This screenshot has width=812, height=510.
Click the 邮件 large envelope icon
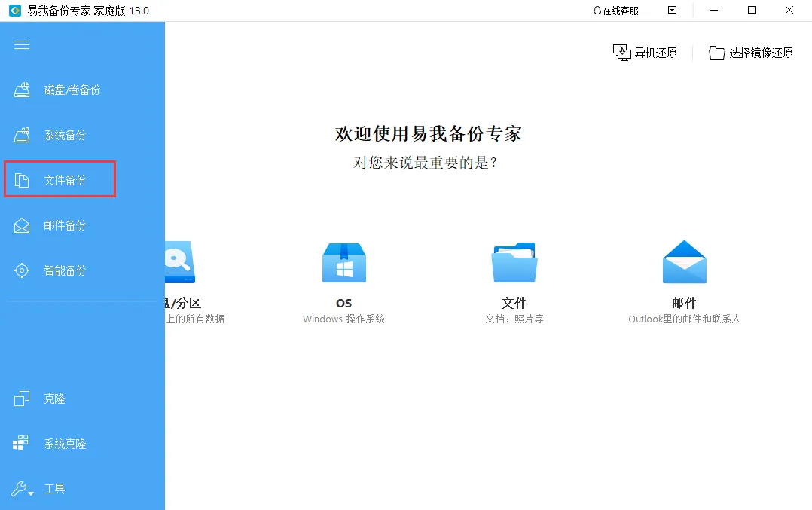coord(684,263)
